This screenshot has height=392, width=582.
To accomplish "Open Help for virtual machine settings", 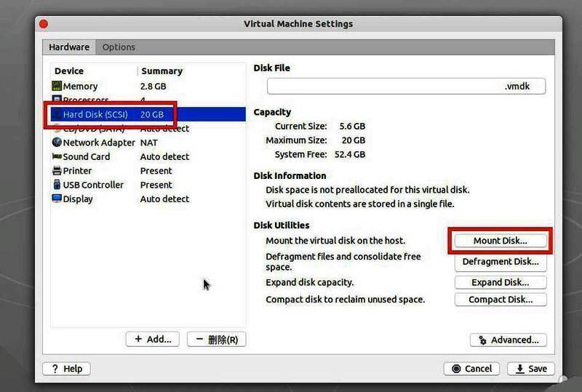I will pos(67,369).
